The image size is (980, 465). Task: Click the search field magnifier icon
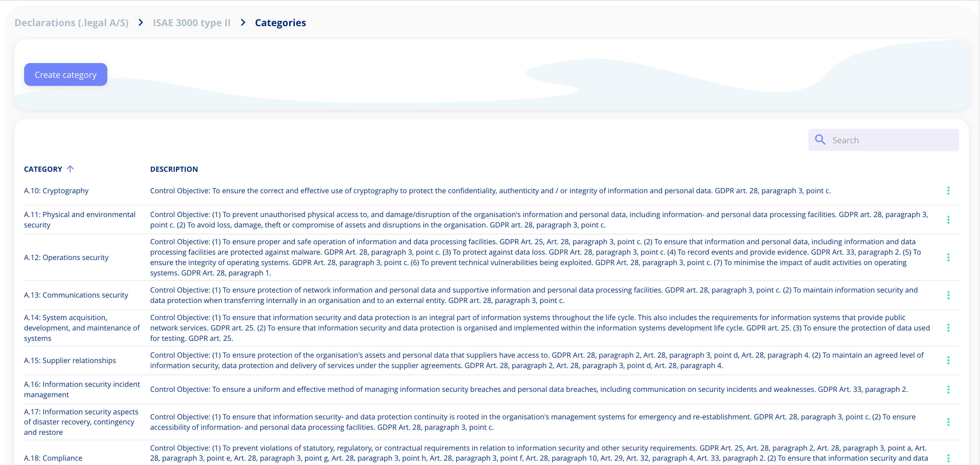pyautogui.click(x=821, y=140)
